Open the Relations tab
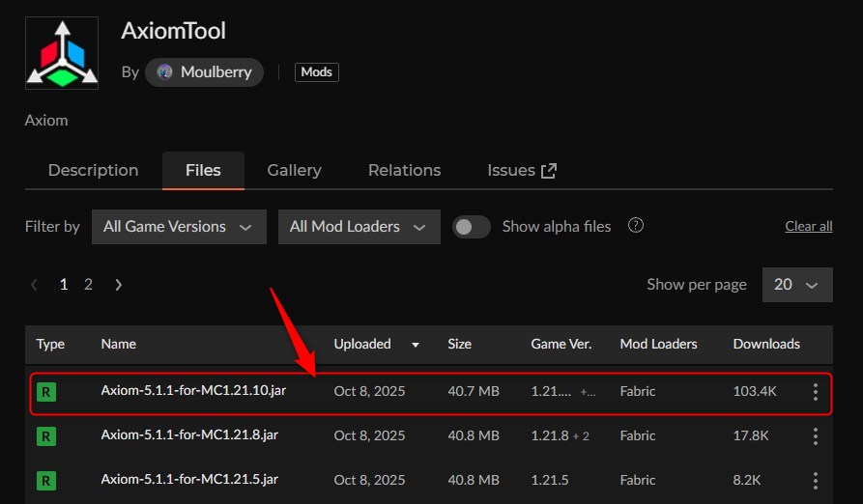This screenshot has height=504, width=863. coord(404,170)
